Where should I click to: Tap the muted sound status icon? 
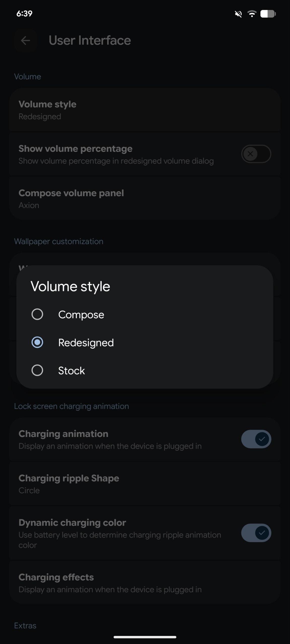238,14
